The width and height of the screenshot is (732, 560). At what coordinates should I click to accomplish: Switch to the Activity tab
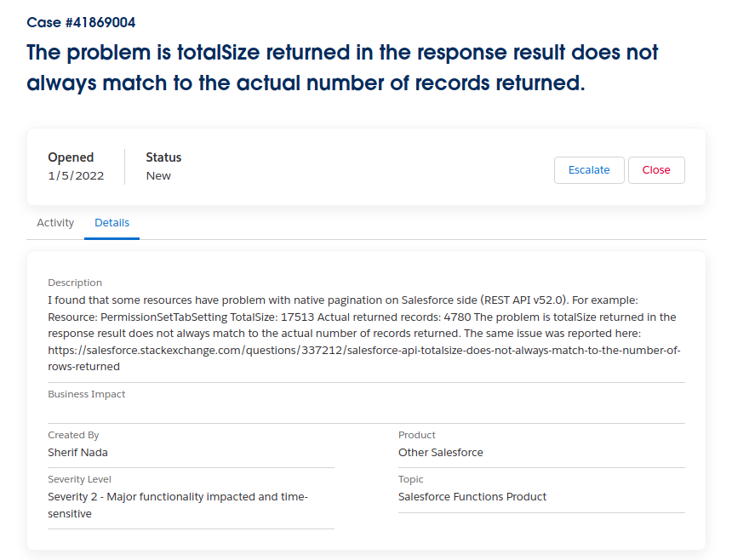55,223
